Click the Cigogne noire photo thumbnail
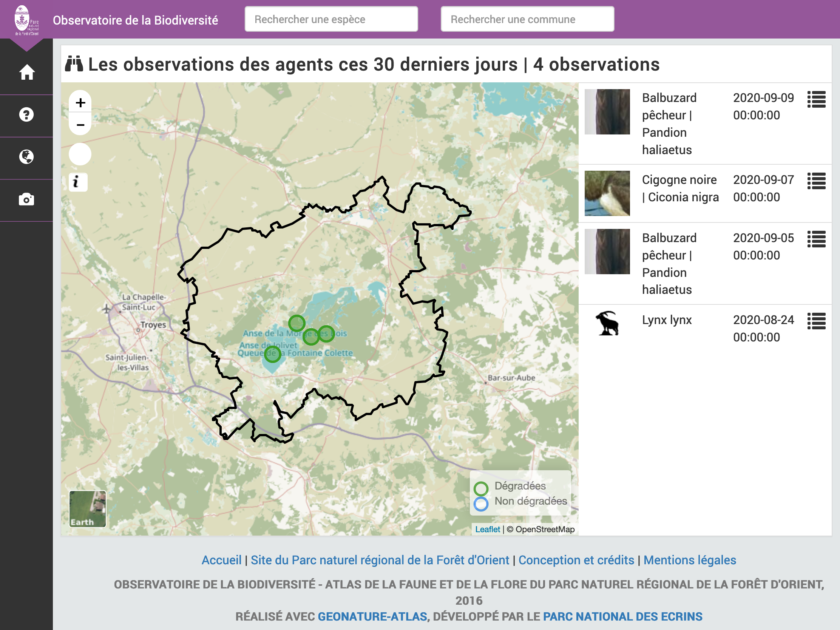The width and height of the screenshot is (840, 630). pos(607,194)
